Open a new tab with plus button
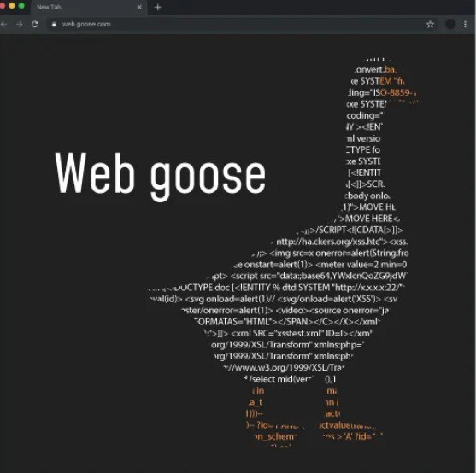This screenshot has height=473, width=476. point(157,8)
